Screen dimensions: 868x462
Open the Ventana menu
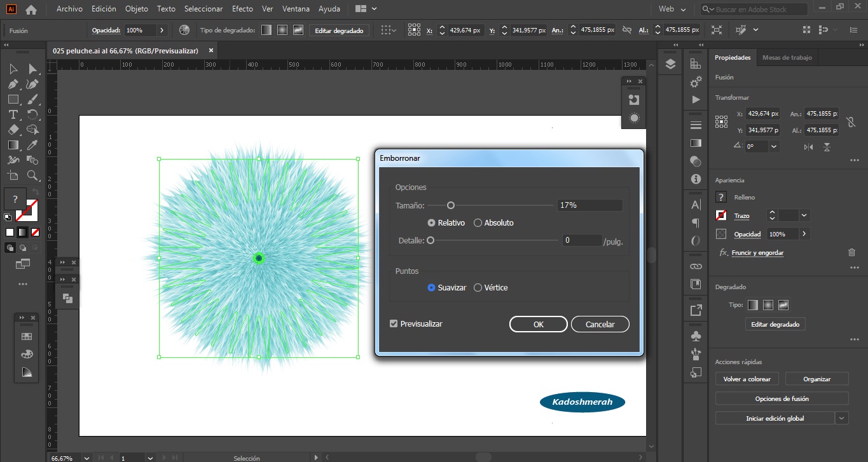[295, 9]
